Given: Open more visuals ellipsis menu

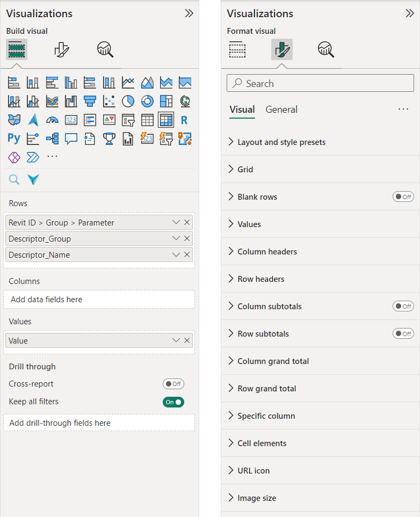Looking at the screenshot, I should (x=52, y=156).
